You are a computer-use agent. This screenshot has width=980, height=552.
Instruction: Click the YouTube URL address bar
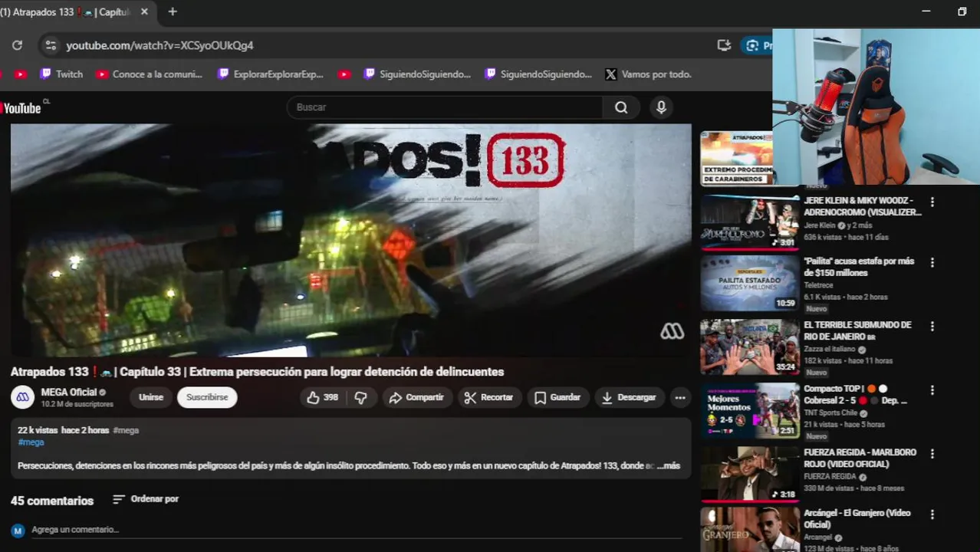[159, 45]
